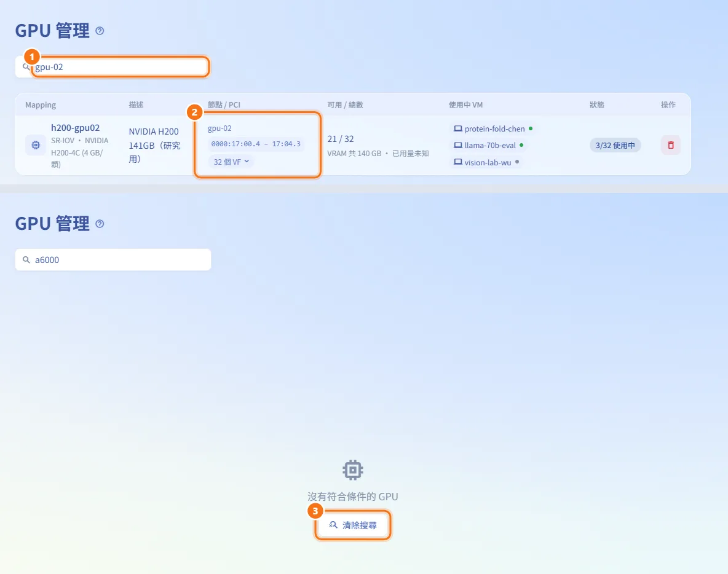This screenshot has width=728, height=574.
Task: Click the chip icon above 沒有符合條件的 GPU
Action: 353,470
